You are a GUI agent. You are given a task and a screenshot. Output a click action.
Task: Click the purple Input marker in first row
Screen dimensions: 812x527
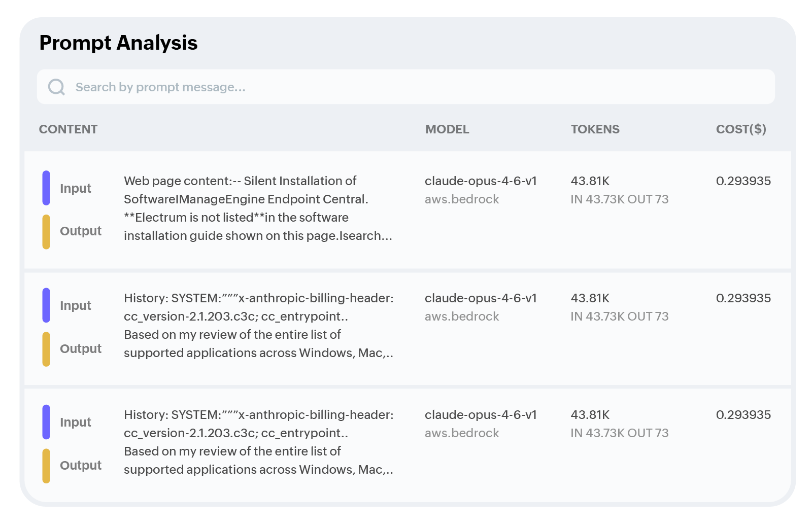coord(46,188)
